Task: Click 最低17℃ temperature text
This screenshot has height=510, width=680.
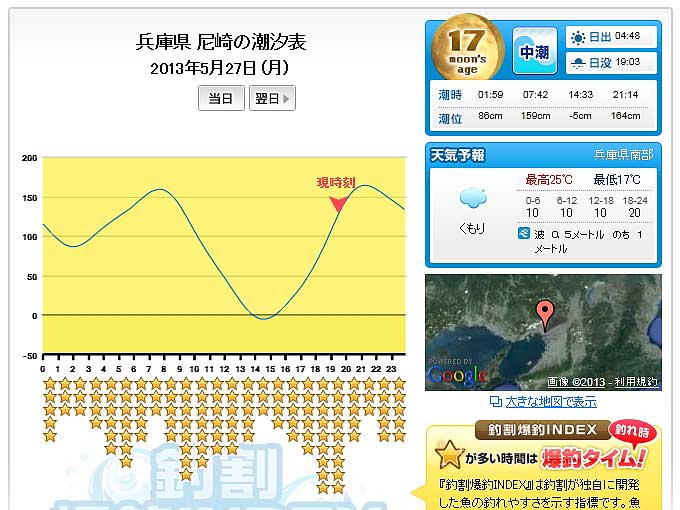Action: (x=617, y=180)
